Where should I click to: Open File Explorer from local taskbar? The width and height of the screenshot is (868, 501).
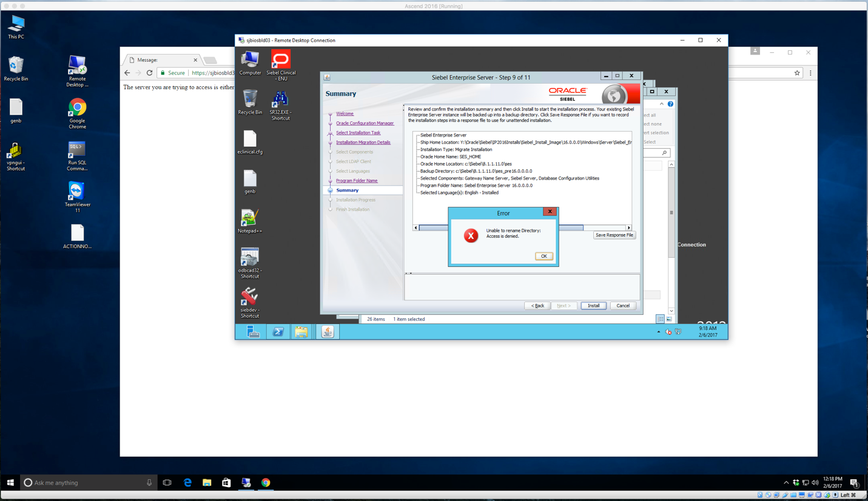207,483
